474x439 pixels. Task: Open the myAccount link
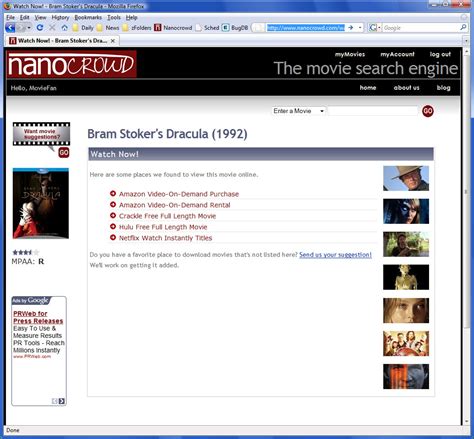click(397, 54)
